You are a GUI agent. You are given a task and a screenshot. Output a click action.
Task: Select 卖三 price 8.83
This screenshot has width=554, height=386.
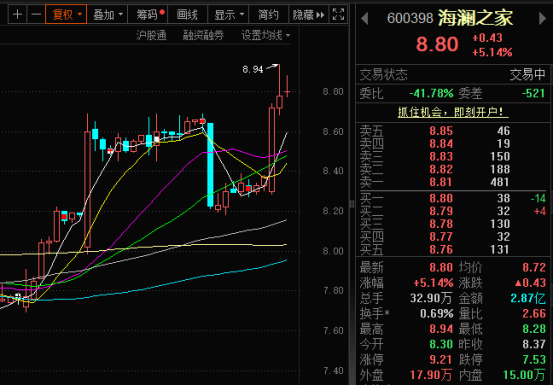pyautogui.click(x=441, y=156)
